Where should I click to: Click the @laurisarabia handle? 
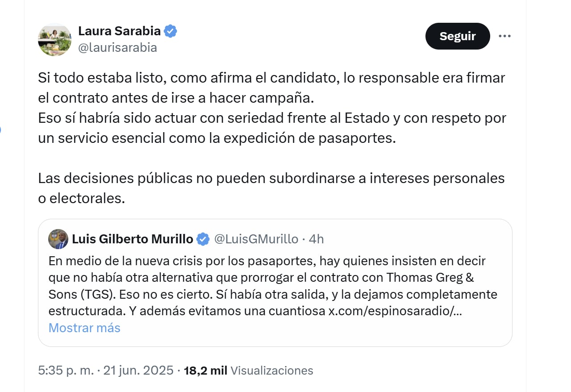point(118,47)
